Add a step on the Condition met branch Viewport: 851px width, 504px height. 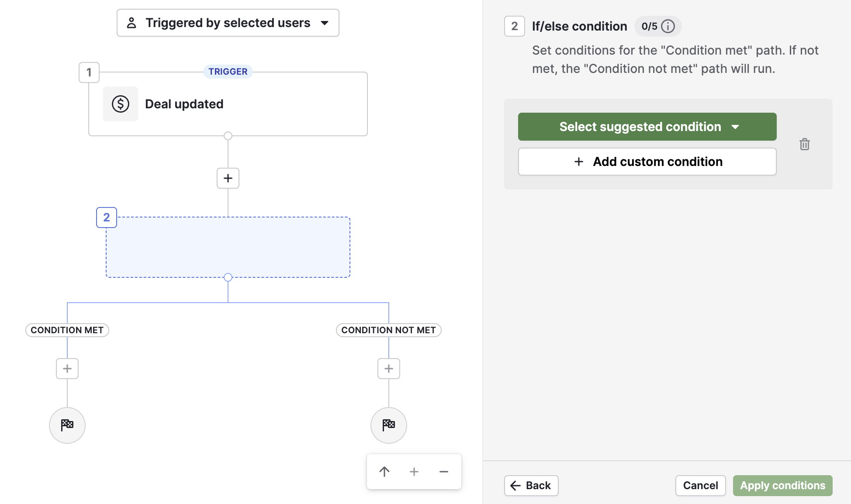click(x=67, y=368)
